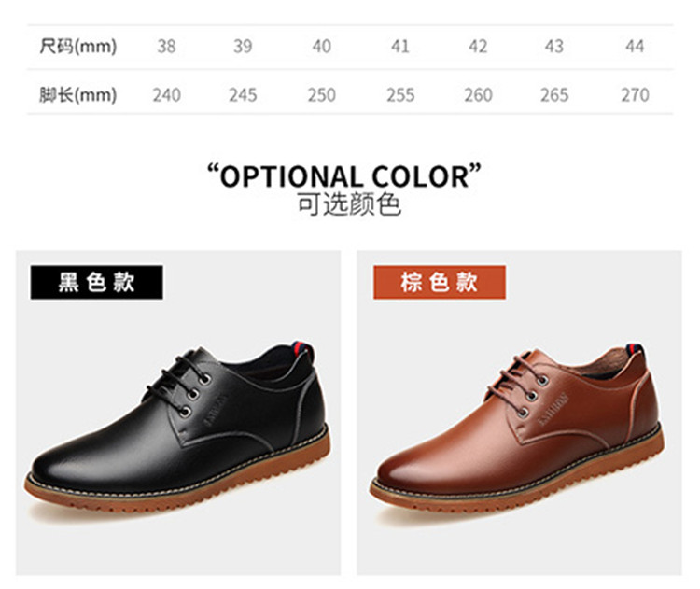Click size 40 in size row
Viewport: 700px width, 589px height.
(x=321, y=47)
